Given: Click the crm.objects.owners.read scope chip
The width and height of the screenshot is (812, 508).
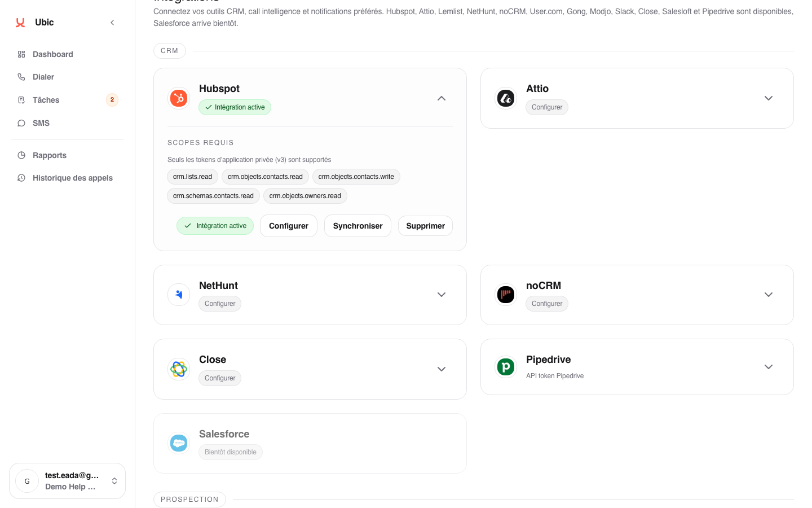Looking at the screenshot, I should point(305,196).
